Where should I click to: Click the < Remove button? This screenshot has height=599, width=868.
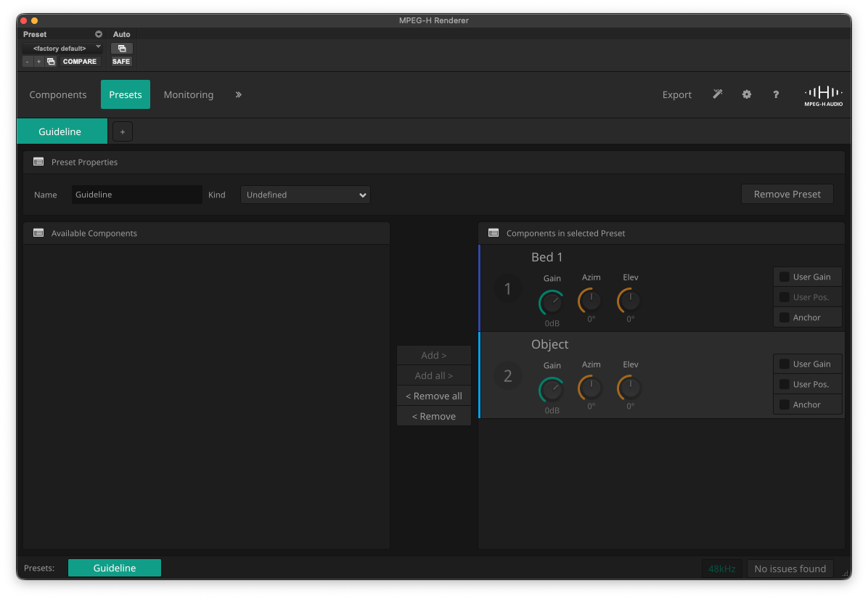(433, 416)
